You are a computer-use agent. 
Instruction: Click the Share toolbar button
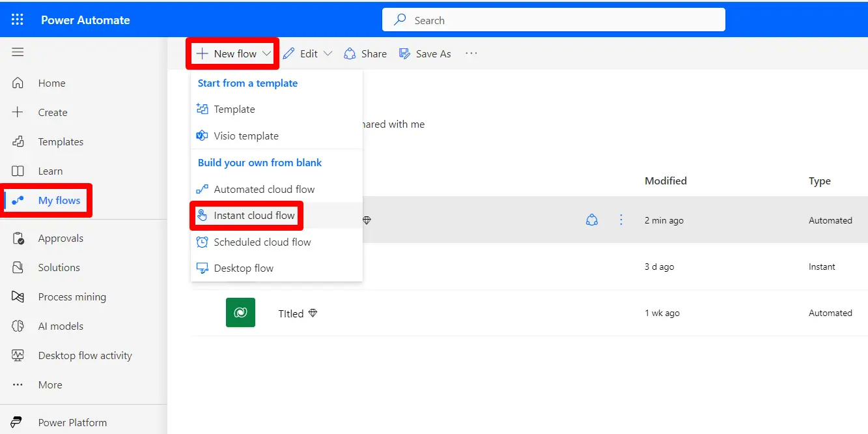pos(365,54)
